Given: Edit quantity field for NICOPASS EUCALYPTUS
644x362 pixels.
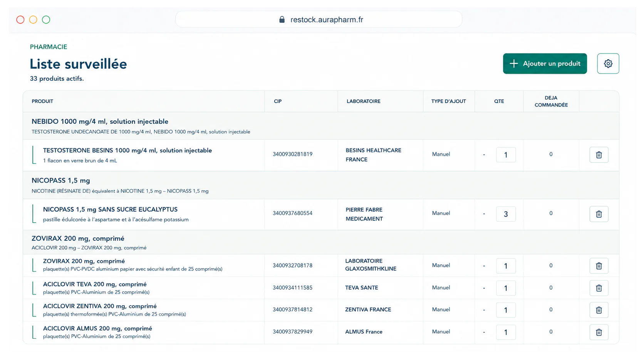Looking at the screenshot, I should click(x=506, y=214).
